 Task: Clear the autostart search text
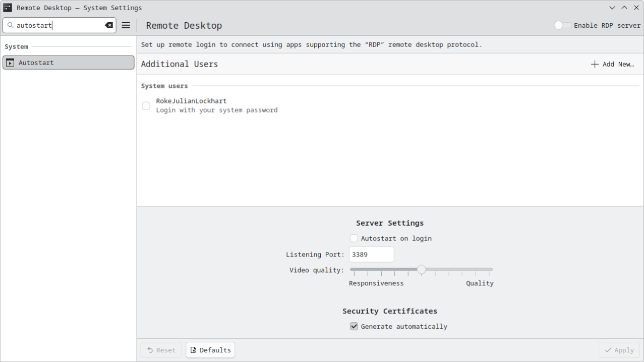click(x=109, y=25)
